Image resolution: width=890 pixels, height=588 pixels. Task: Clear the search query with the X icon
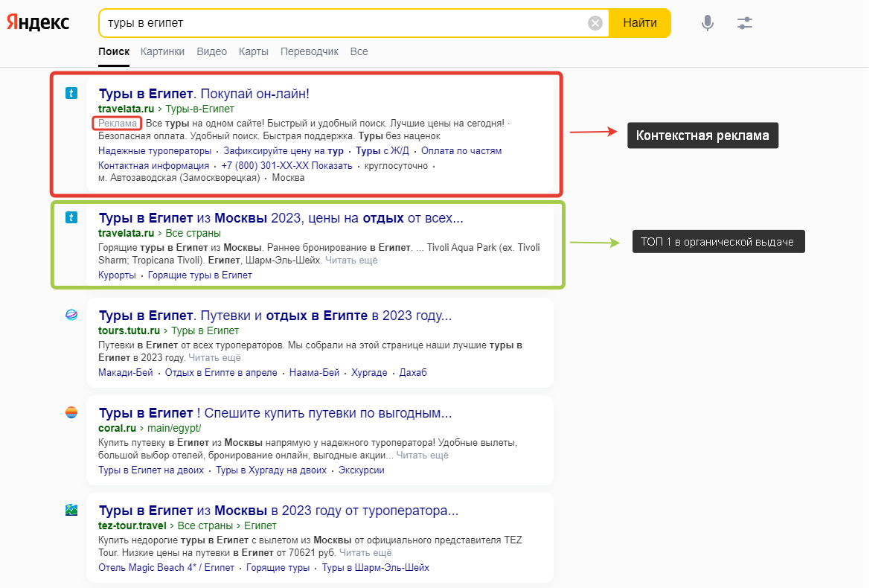595,23
